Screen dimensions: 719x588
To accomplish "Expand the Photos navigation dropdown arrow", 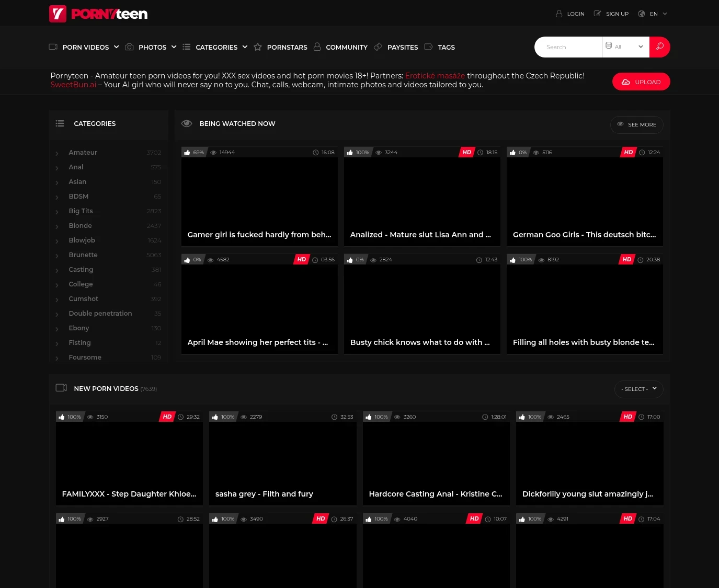I will pos(174,47).
